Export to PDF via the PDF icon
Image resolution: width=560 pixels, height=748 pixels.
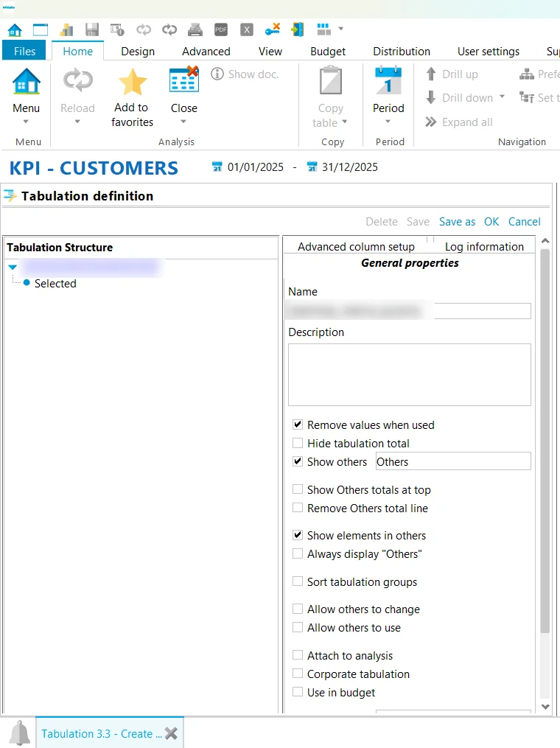(x=221, y=30)
